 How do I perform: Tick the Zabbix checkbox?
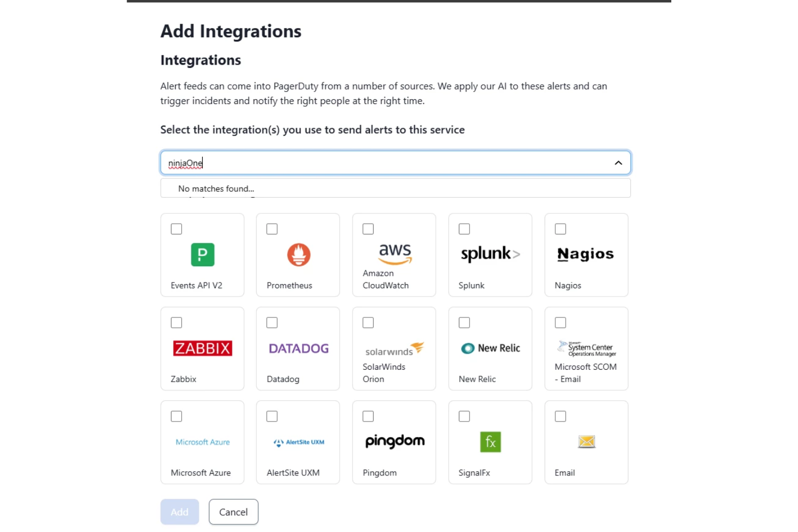pyautogui.click(x=176, y=323)
